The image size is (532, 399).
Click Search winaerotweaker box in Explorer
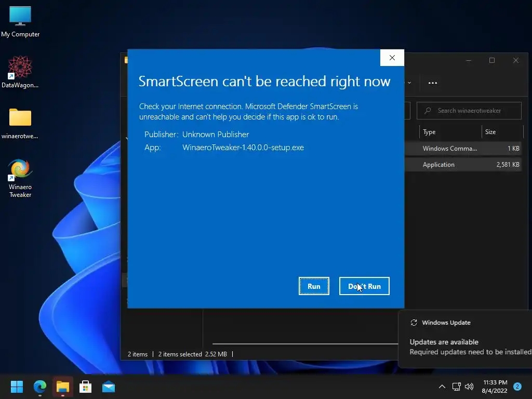469,111
